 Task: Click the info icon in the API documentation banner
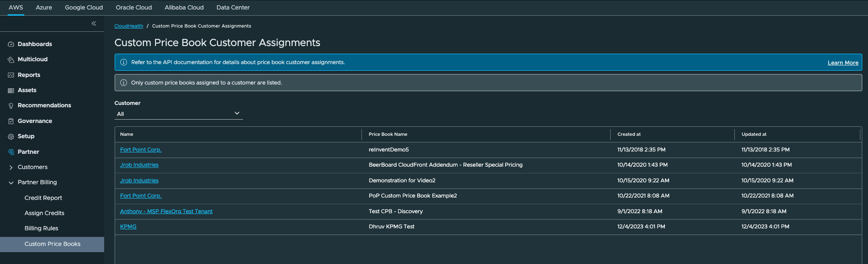click(x=124, y=62)
